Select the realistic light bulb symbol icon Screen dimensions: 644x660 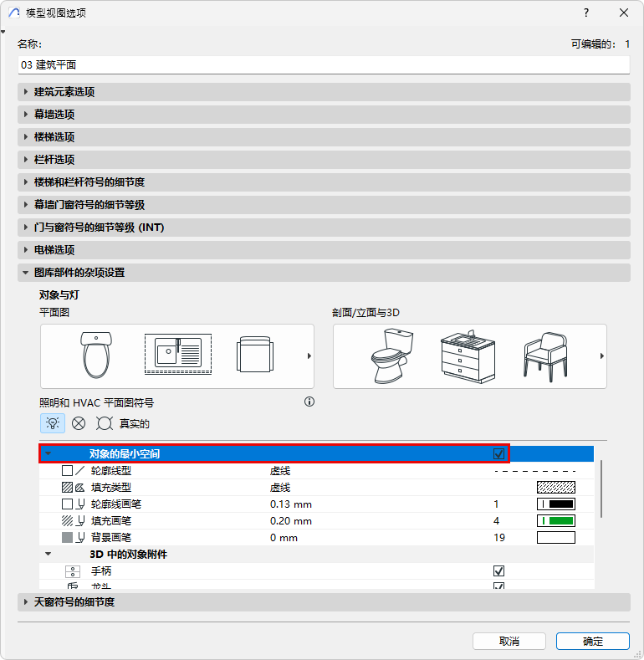(x=53, y=423)
